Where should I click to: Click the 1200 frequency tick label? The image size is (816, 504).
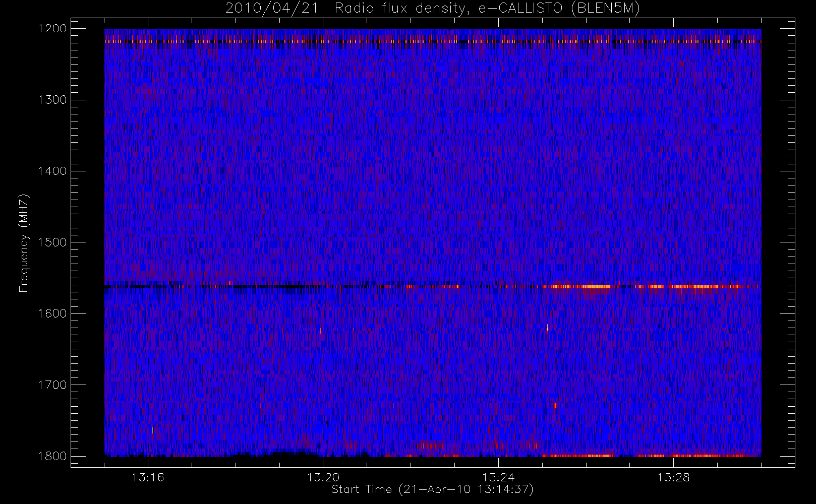52,29
